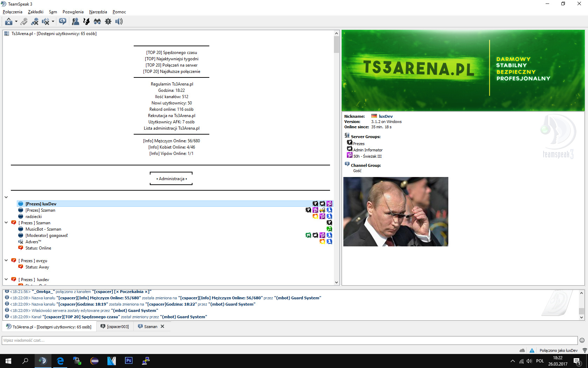
Task: Open Photoshop from the Windows taskbar
Action: coord(129,361)
